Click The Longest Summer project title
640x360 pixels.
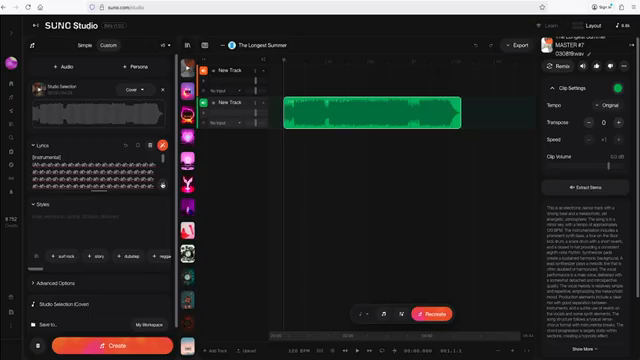pyautogui.click(x=262, y=45)
